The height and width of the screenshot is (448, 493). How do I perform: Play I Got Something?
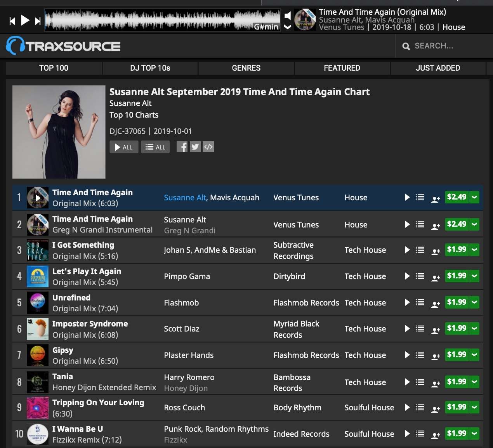coord(407,250)
